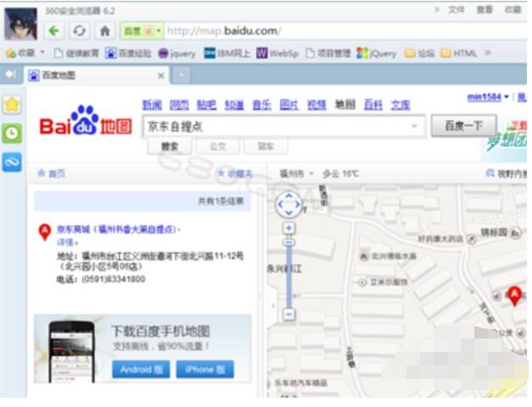Zoom out with the map minus button
This screenshot has width=532, height=407.
pyautogui.click(x=289, y=314)
